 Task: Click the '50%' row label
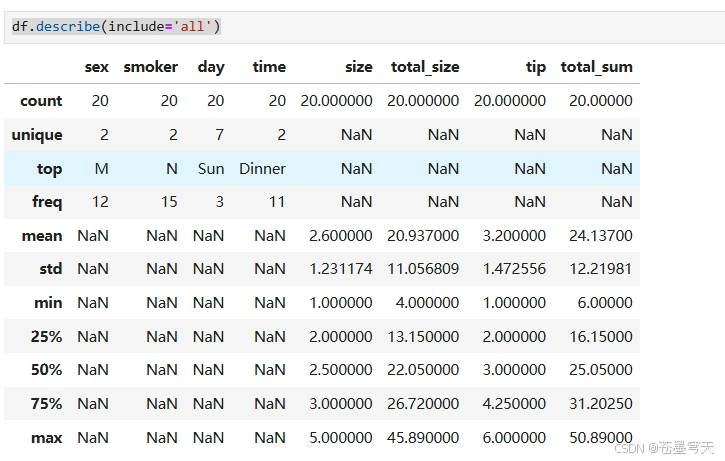pyautogui.click(x=47, y=370)
